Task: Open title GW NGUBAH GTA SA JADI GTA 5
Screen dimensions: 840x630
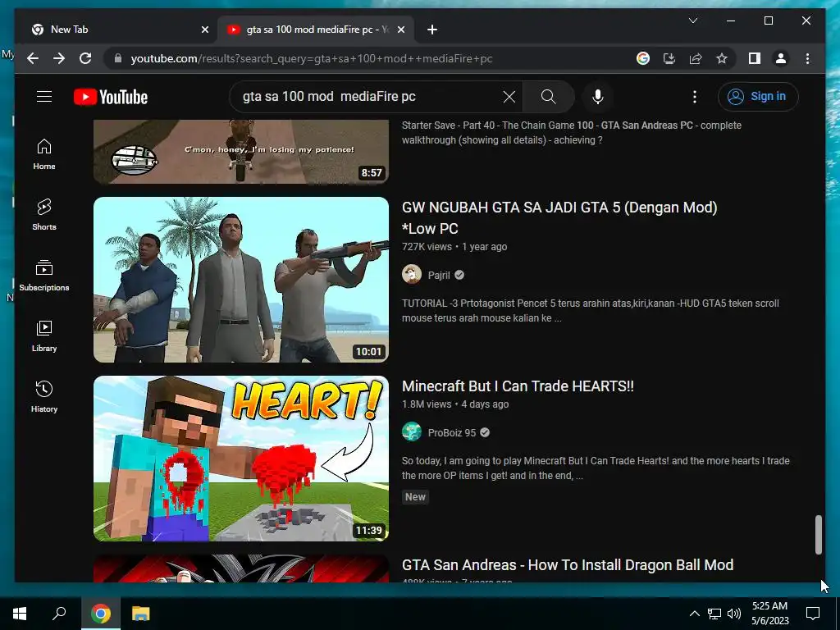Action: coord(559,218)
